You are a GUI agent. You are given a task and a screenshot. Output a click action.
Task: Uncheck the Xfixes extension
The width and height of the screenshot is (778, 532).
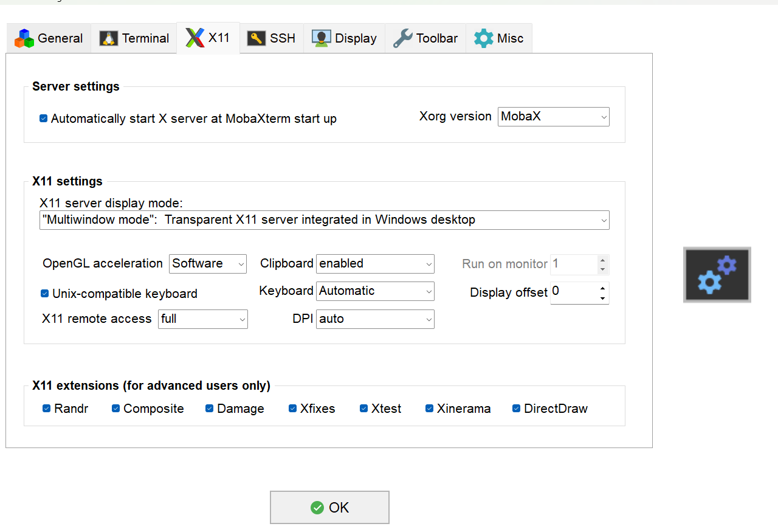click(x=293, y=409)
